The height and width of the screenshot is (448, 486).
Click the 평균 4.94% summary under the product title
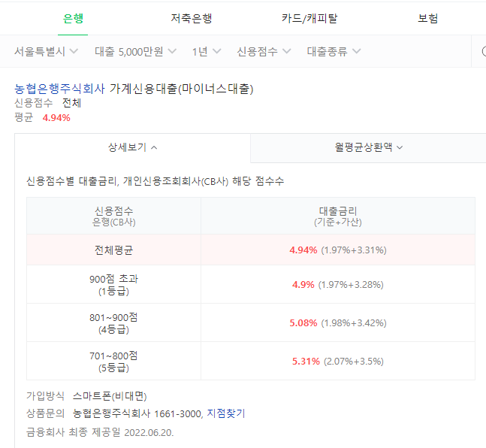point(43,118)
